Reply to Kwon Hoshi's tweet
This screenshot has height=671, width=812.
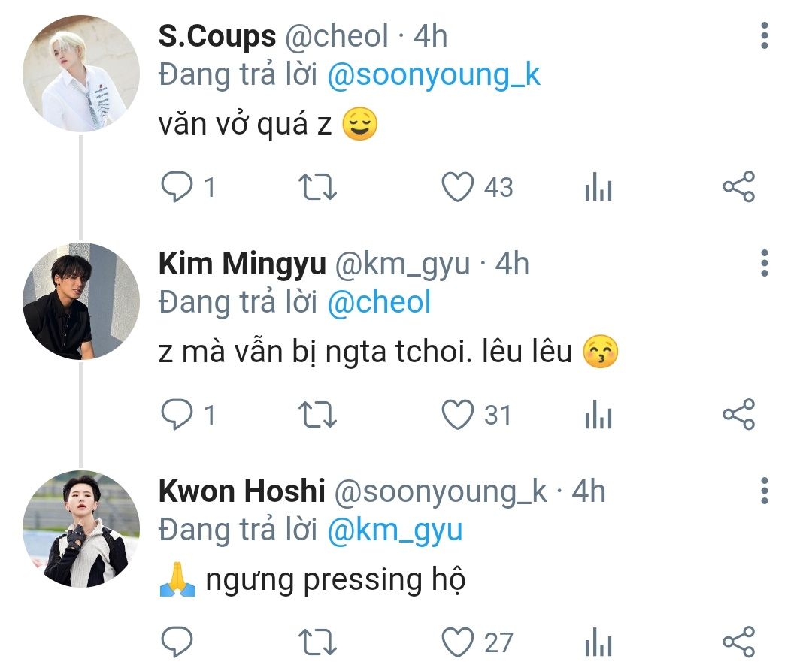pyautogui.click(x=177, y=642)
